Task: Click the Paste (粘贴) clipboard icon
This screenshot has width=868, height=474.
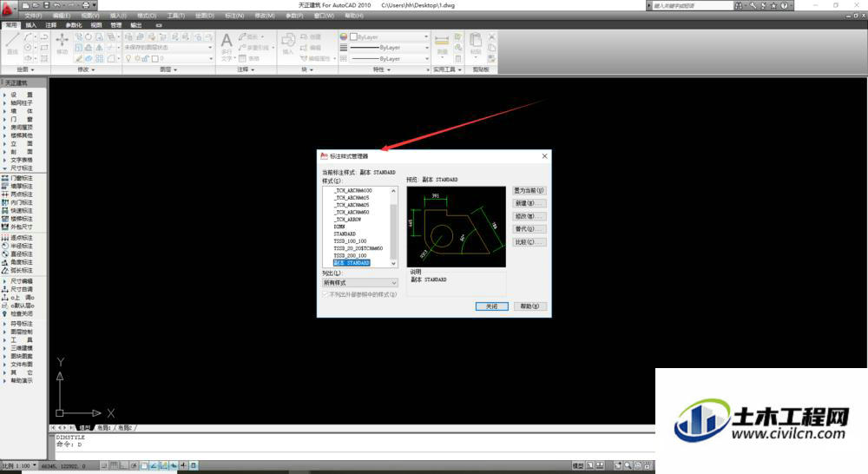Action: point(476,43)
